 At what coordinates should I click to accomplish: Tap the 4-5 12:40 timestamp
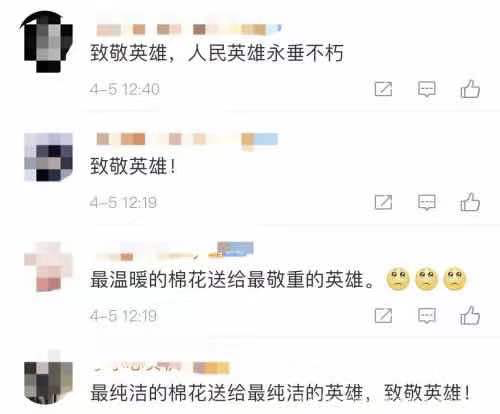(124, 89)
